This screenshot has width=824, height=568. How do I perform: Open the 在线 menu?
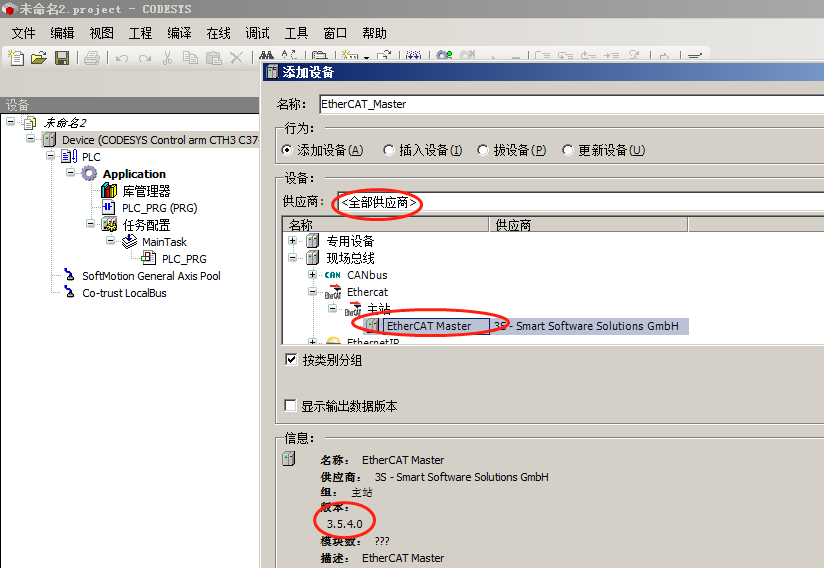coord(218,33)
